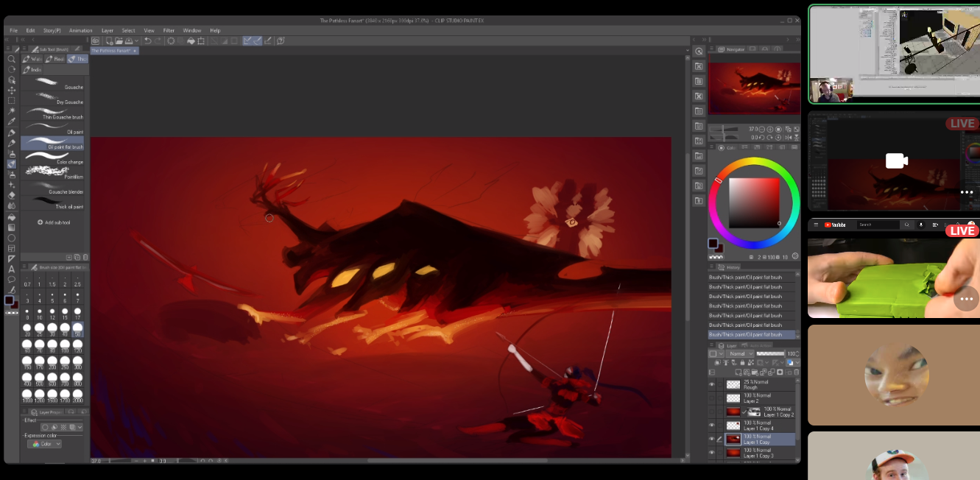980x480 pixels.
Task: Hide the Layer 1 Copy 4 layer
Action: click(x=711, y=425)
